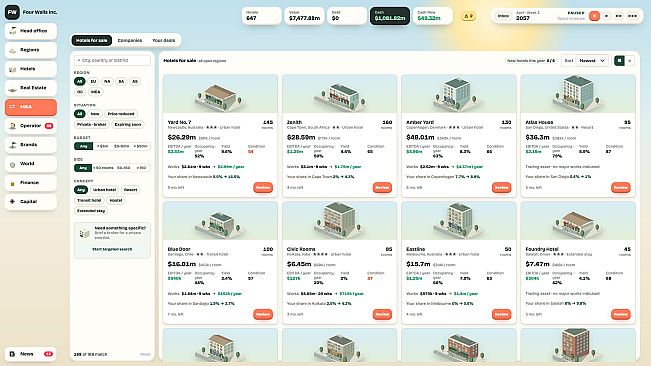Open the News sidebar icon
651x366 pixels.
click(x=12, y=354)
